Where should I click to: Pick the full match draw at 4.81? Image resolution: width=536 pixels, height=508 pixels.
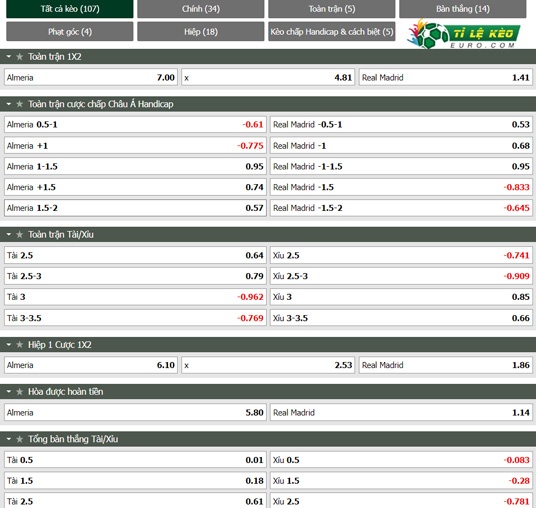click(x=268, y=77)
